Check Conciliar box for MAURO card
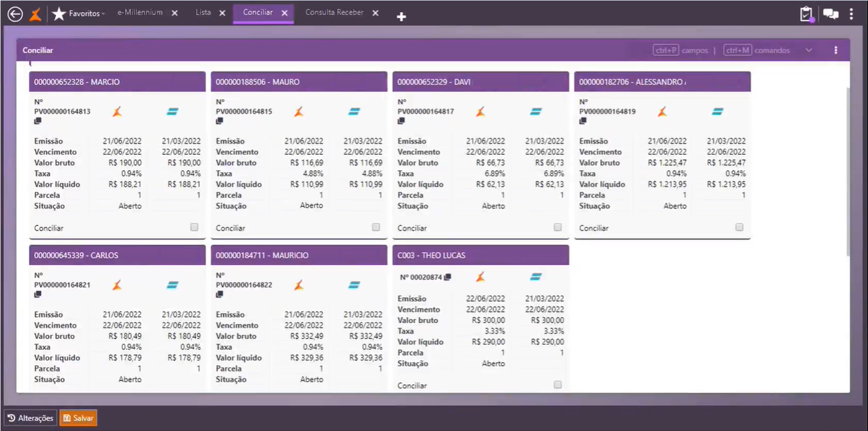868x431 pixels. tap(376, 227)
